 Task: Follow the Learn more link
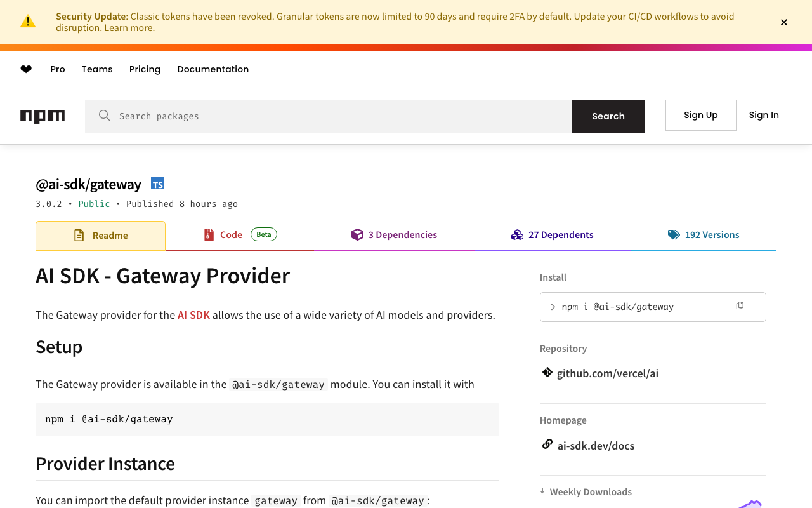coord(128,28)
